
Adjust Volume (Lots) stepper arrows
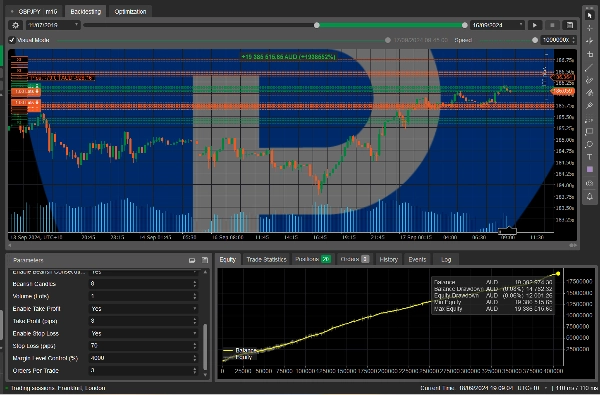pos(195,296)
